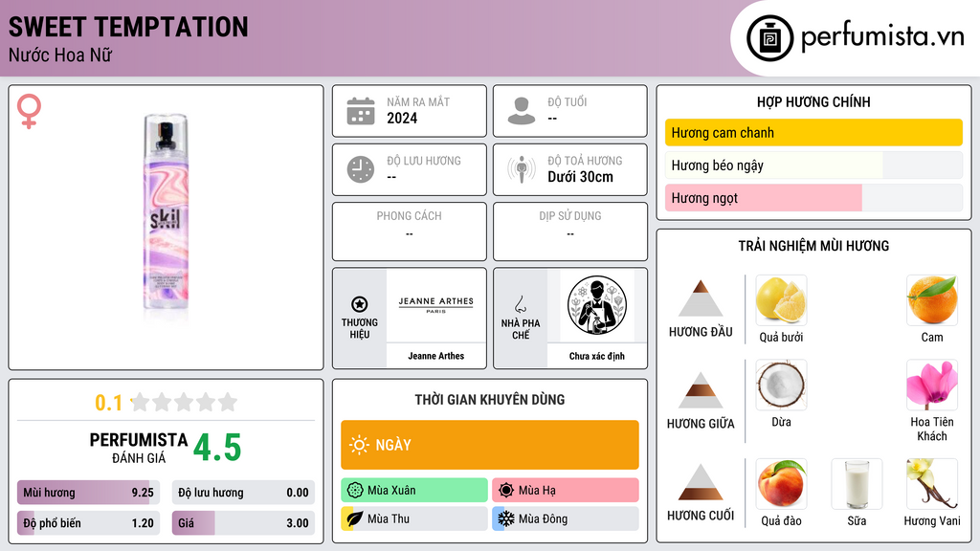Click the flower icon next to Mùa Xuân

tap(355, 491)
